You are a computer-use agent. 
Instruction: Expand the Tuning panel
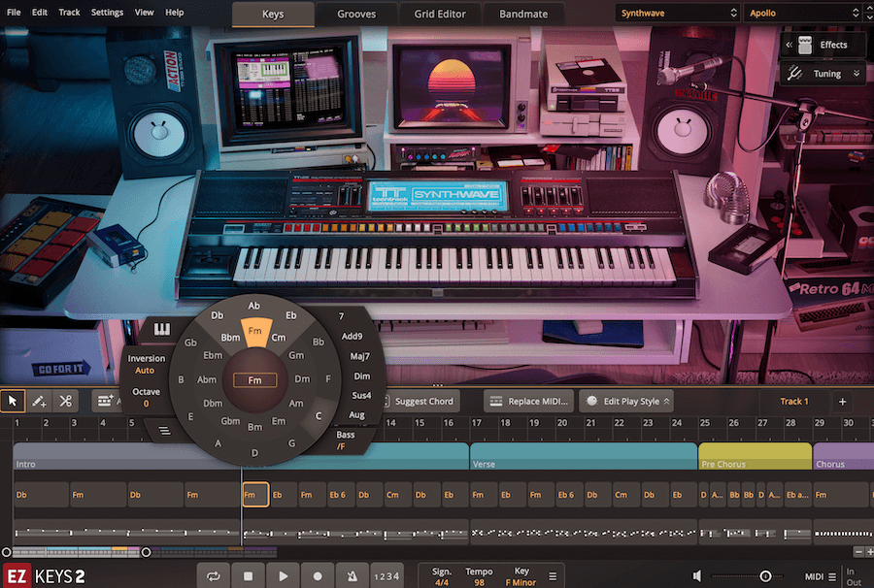[x=824, y=74]
